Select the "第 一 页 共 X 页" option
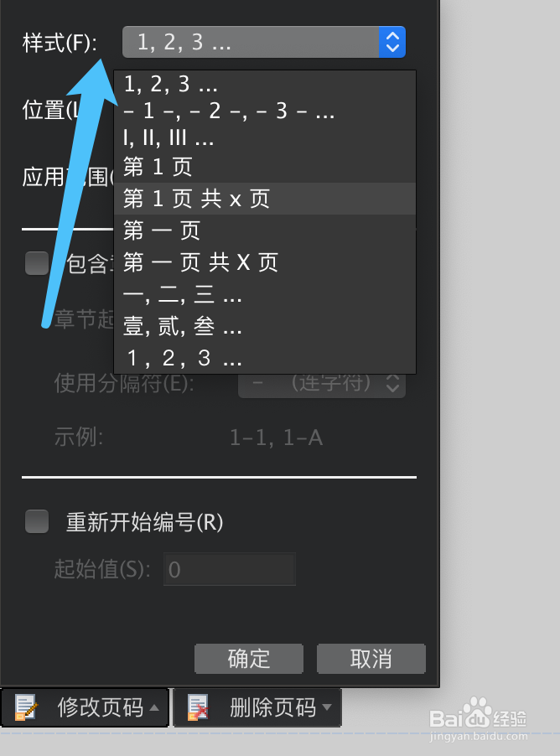560x756 pixels. tap(265, 262)
